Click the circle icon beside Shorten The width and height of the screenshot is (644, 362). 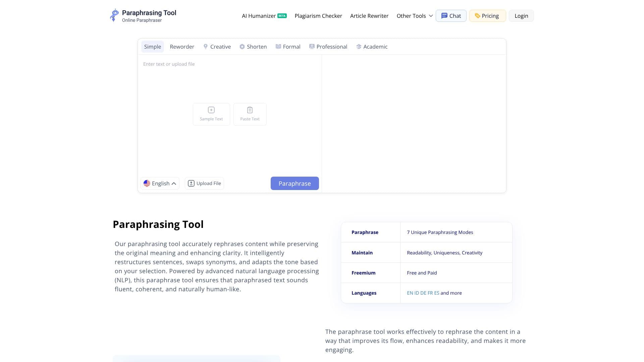click(242, 47)
